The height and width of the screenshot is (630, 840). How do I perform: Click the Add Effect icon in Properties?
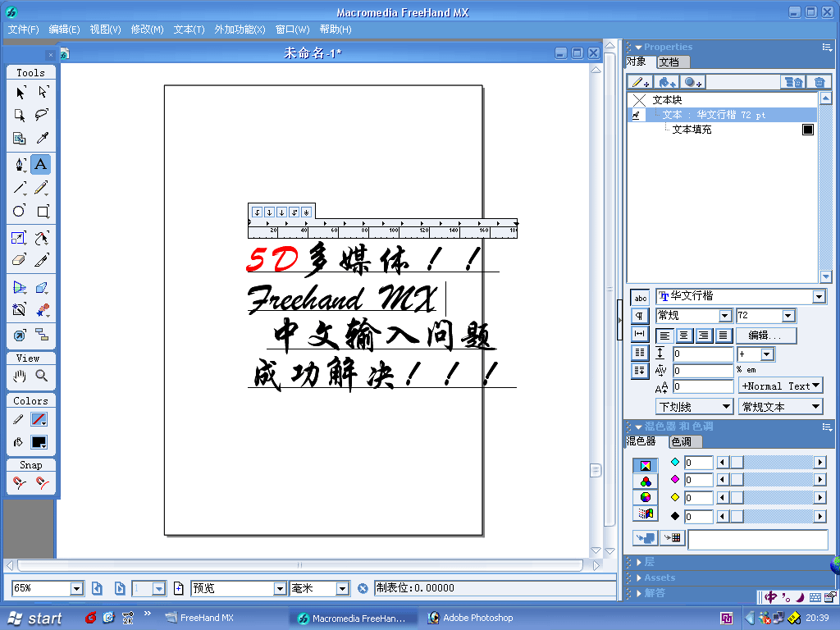pyautogui.click(x=692, y=82)
